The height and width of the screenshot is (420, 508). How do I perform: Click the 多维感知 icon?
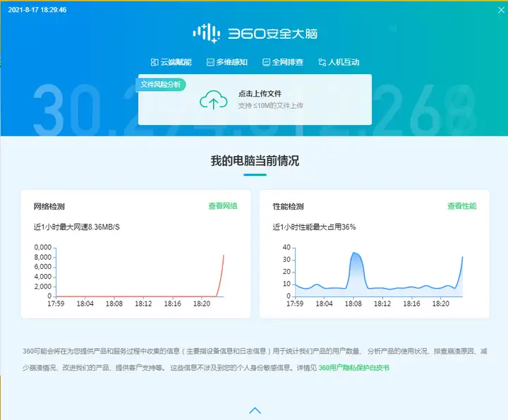point(210,62)
